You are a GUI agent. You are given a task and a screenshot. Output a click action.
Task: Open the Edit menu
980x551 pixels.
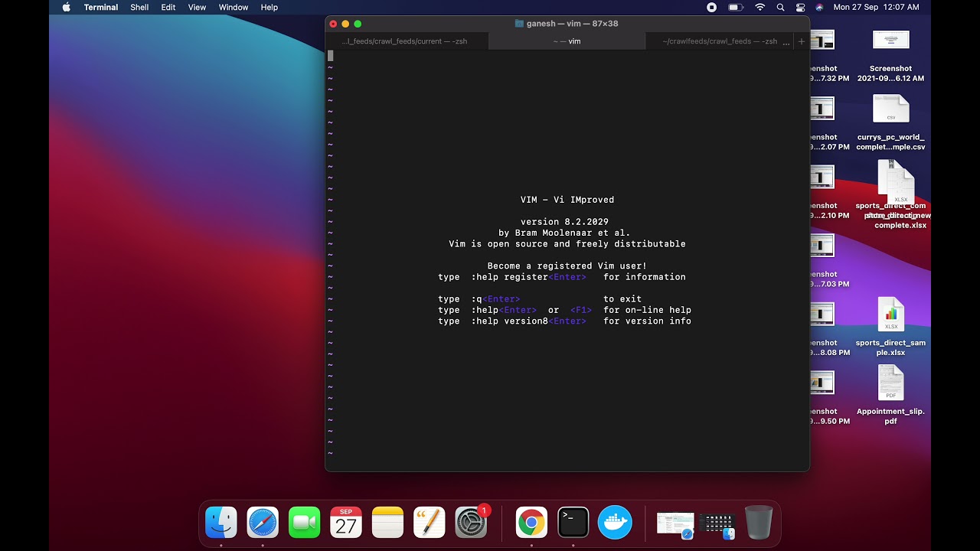pyautogui.click(x=168, y=7)
